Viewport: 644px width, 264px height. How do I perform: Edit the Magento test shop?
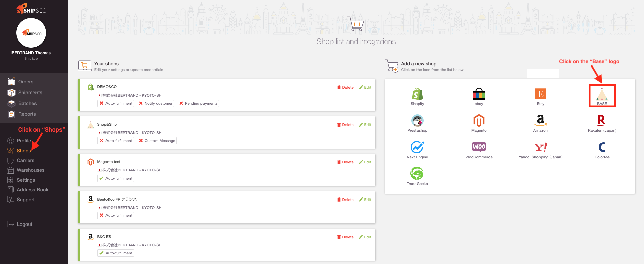pos(365,162)
